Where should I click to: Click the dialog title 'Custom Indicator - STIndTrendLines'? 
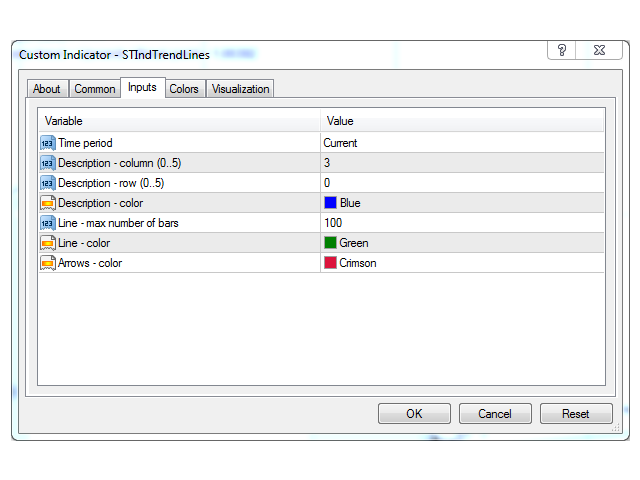tap(114, 55)
